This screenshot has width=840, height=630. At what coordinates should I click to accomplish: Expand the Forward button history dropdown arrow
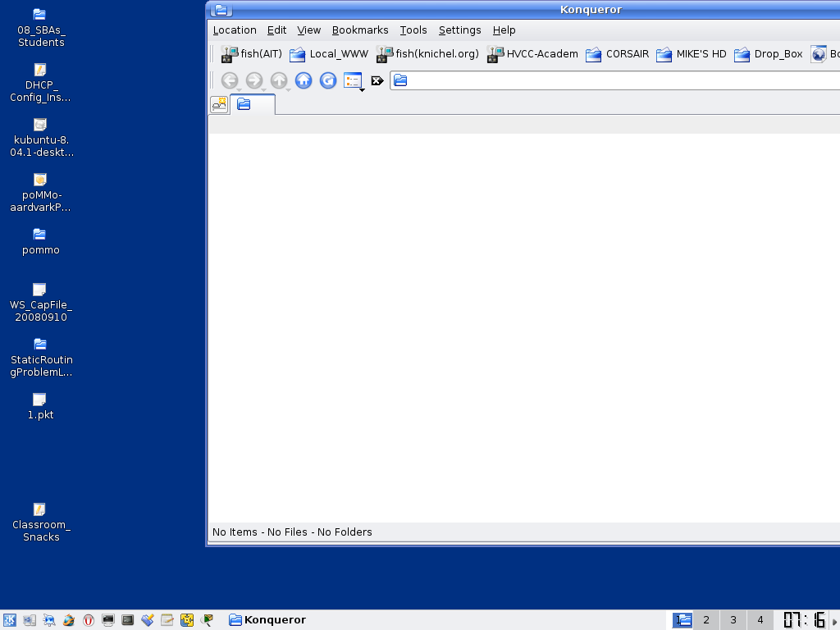pos(263,89)
